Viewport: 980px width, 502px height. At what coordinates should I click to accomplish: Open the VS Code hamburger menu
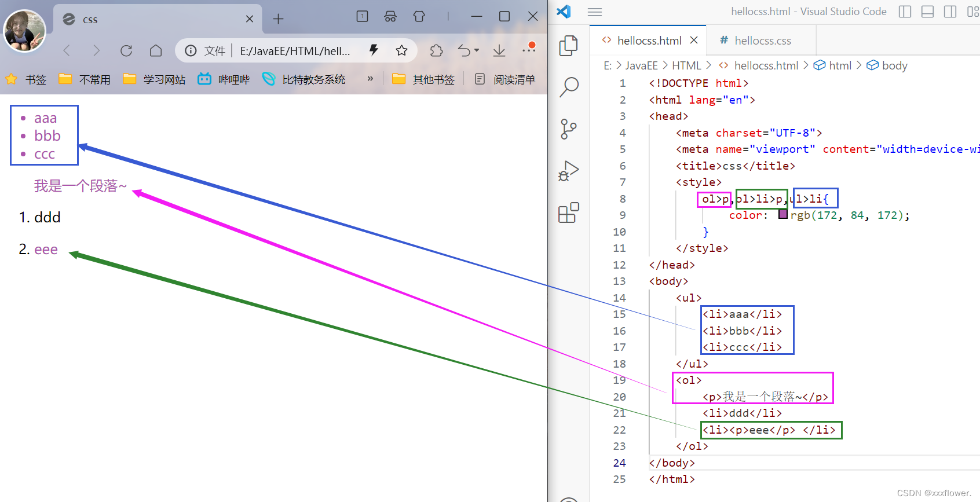click(595, 12)
